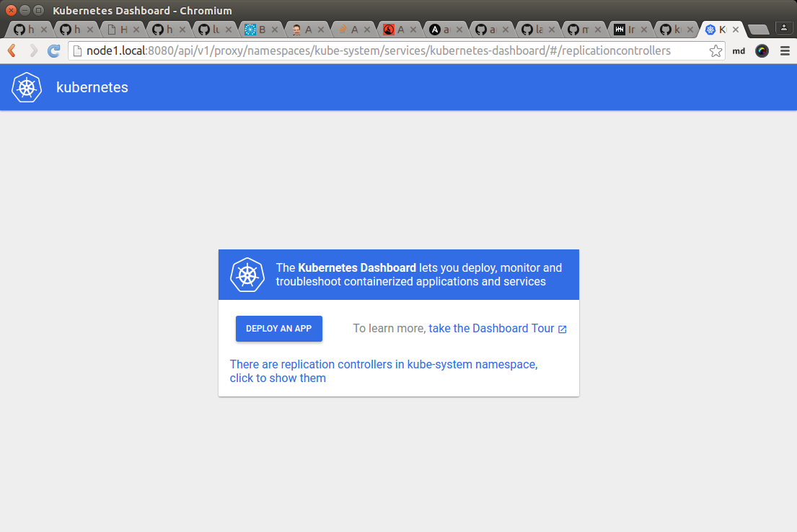The width and height of the screenshot is (797, 532).
Task: Open the 'md' extension in the toolbar
Action: (739, 50)
